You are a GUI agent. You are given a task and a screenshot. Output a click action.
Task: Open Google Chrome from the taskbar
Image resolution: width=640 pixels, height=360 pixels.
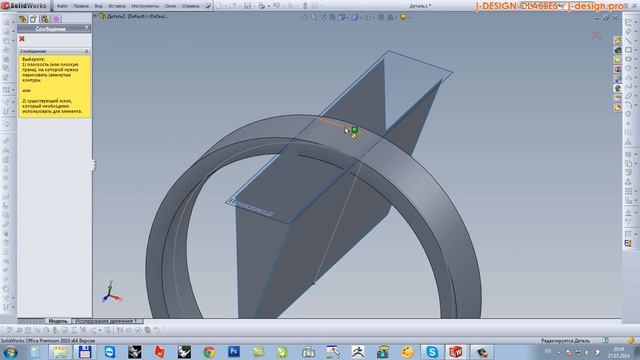(x=209, y=352)
